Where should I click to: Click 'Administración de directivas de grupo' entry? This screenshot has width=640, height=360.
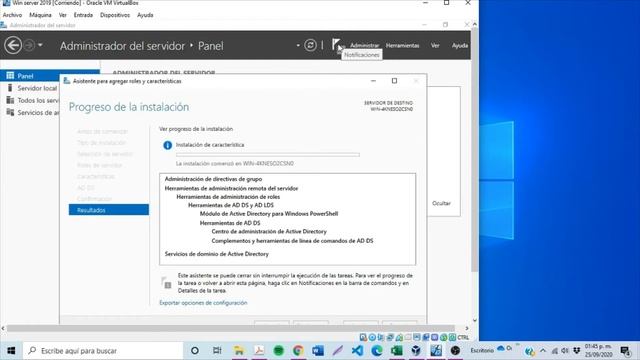(x=213, y=179)
